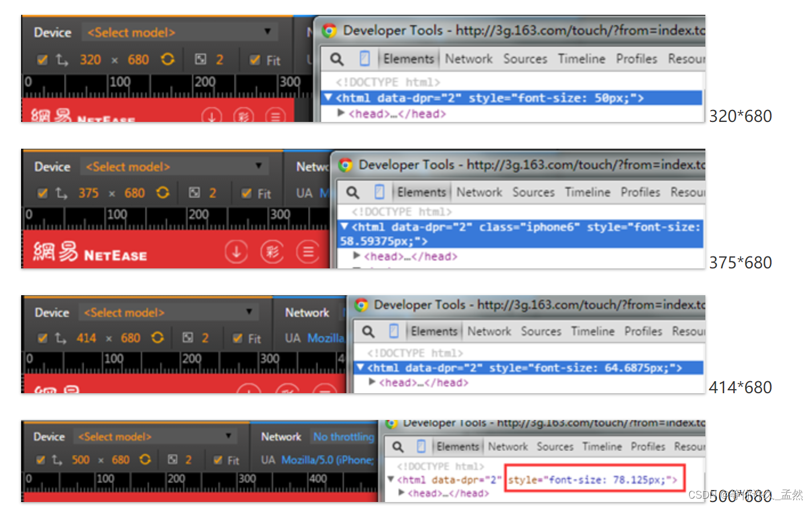The height and width of the screenshot is (506, 812).
Task: Click search magnifier in the 500-width DevTools window
Action: 398,446
